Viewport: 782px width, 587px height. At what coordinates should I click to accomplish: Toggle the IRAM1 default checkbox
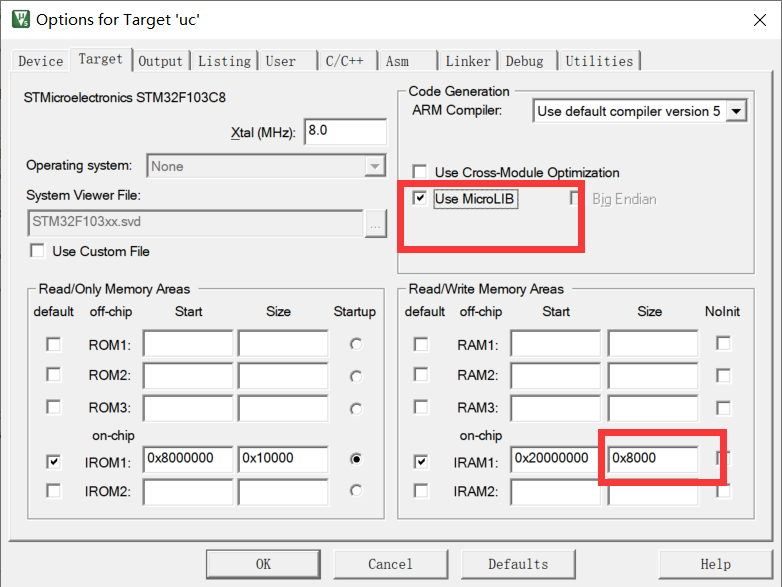click(421, 461)
